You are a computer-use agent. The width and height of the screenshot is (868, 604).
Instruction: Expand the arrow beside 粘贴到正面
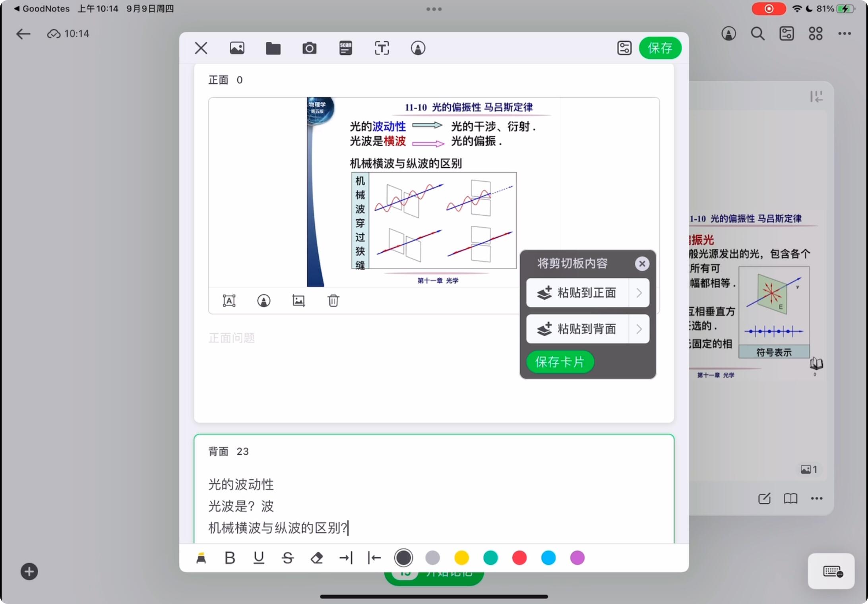[639, 293]
